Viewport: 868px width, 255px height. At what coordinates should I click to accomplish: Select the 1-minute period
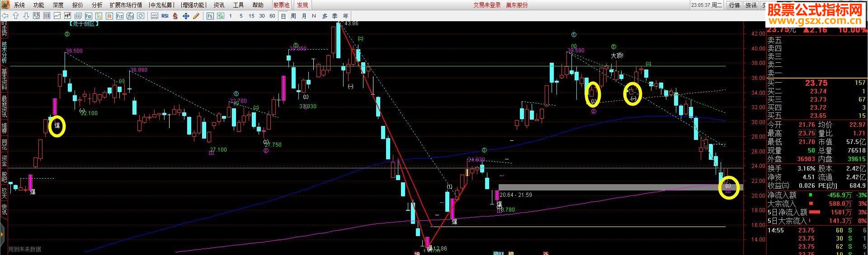point(231,16)
